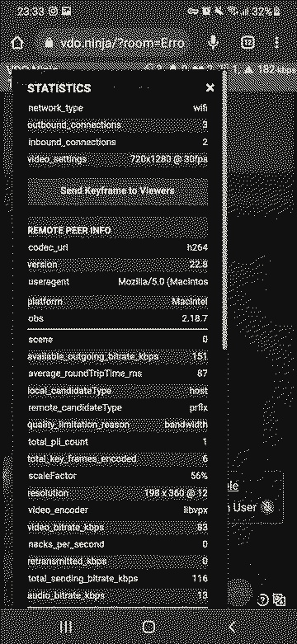Click the MacIntel value
297x644 pixels.
coord(190,302)
